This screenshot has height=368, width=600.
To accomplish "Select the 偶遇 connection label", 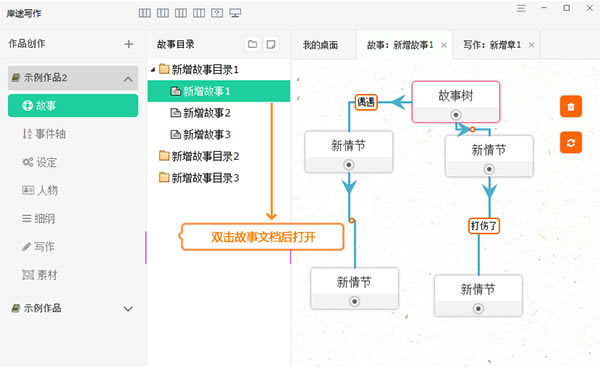I will (x=366, y=102).
